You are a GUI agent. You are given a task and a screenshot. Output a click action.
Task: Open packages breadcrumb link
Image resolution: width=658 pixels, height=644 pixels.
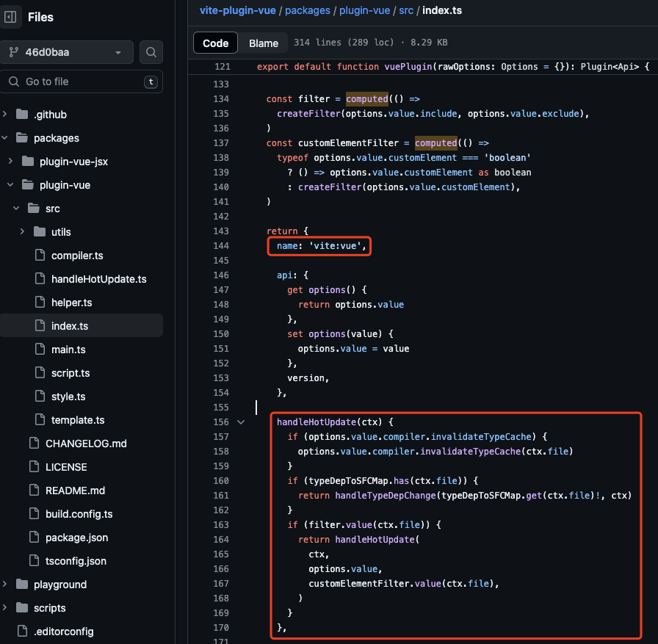pyautogui.click(x=308, y=10)
